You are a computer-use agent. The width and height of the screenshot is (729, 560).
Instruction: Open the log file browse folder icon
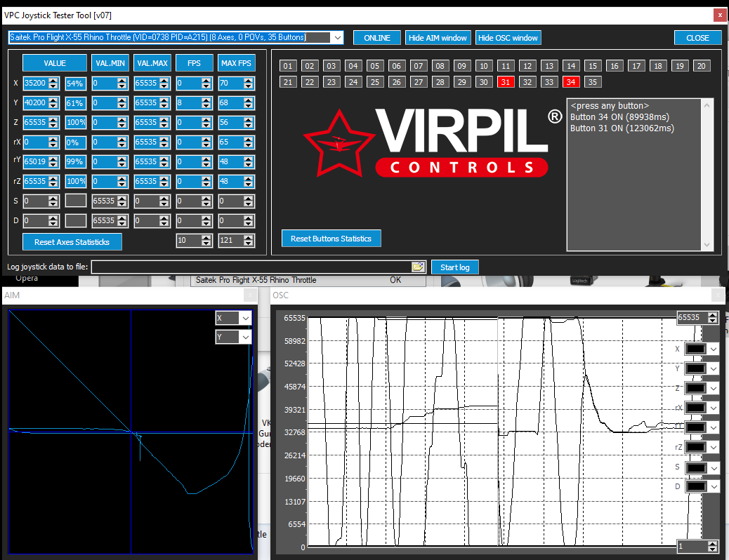[418, 267]
